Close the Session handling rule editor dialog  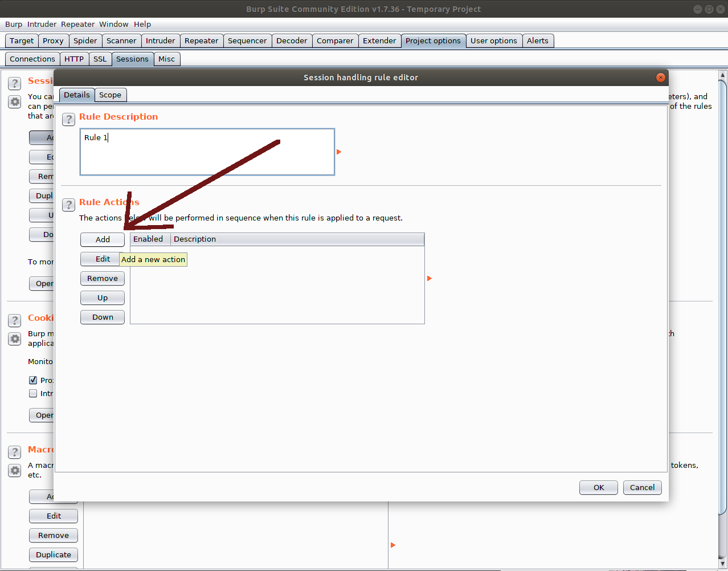click(x=661, y=78)
